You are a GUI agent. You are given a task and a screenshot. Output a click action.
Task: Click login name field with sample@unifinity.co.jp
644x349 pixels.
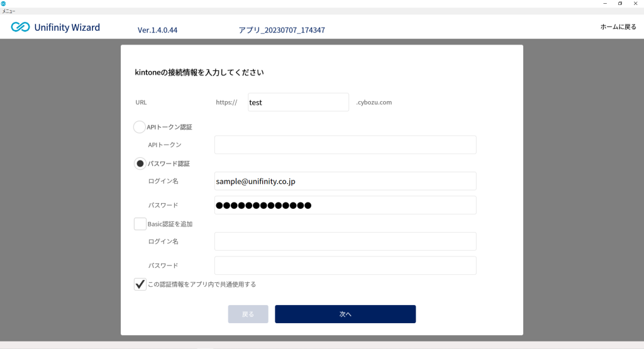pyautogui.click(x=345, y=181)
